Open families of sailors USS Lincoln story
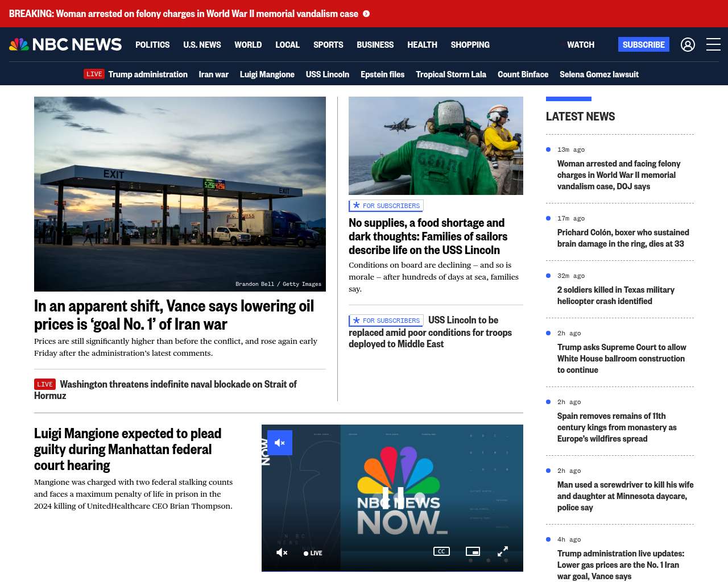This screenshot has height=582, width=728. [428, 236]
